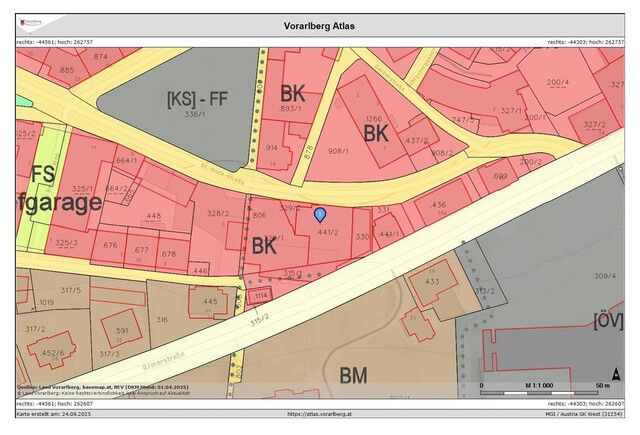Select parcel label .448
The height and width of the screenshot is (435, 640).
[153, 216]
